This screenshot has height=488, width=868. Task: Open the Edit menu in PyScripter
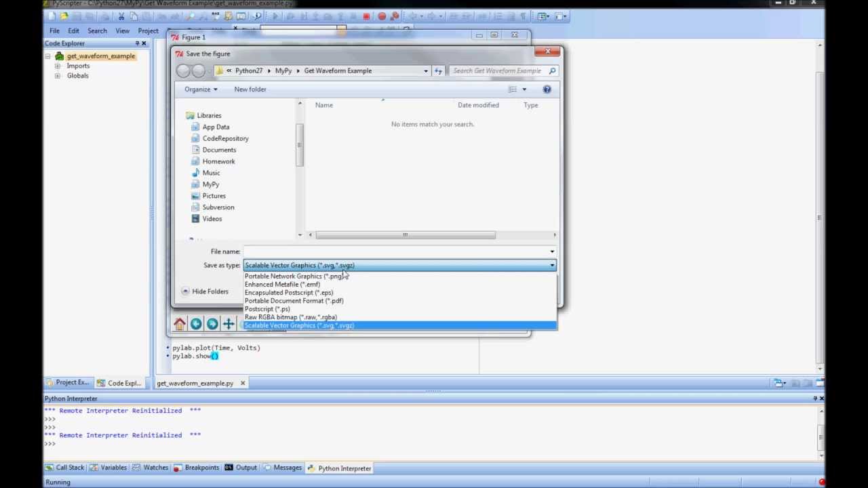coord(73,30)
